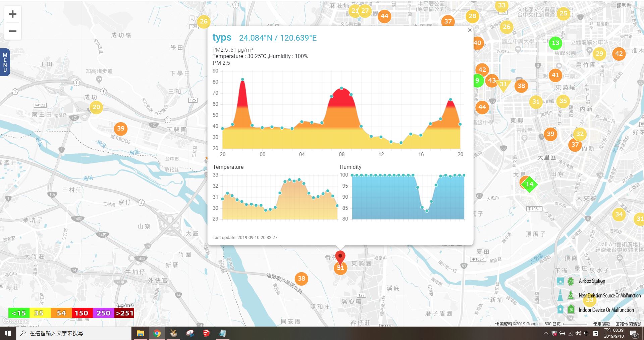Screen dimensions: 644x340
Task: Click the taskbar search box
Action: point(74,333)
